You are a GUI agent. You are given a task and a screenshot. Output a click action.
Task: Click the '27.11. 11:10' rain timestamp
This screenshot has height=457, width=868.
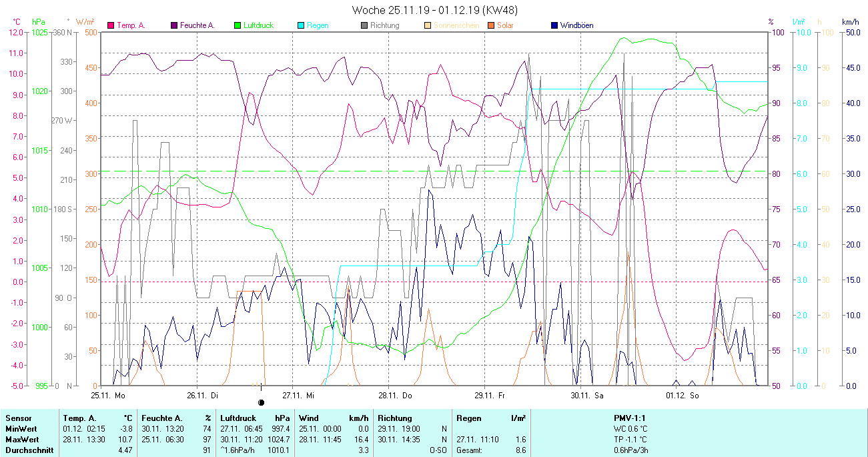pos(477,440)
